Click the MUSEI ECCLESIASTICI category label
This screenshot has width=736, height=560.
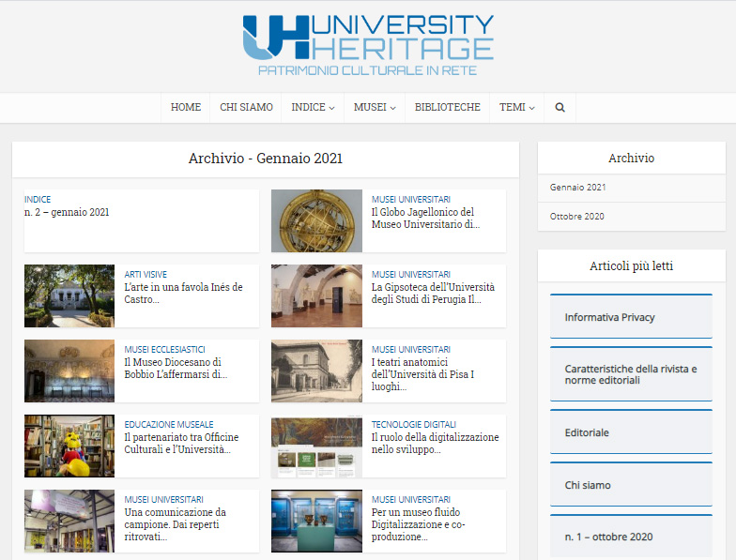[165, 349]
